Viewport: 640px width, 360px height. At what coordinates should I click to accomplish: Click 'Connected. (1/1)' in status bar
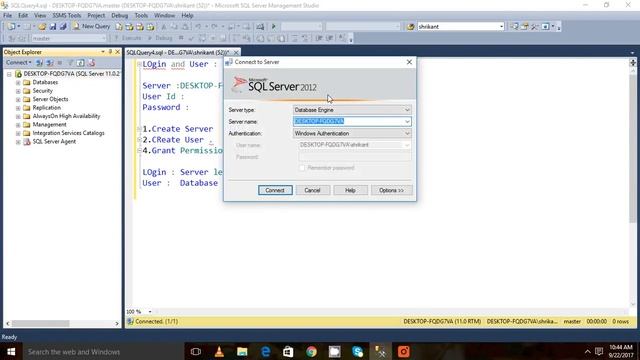(x=156, y=322)
